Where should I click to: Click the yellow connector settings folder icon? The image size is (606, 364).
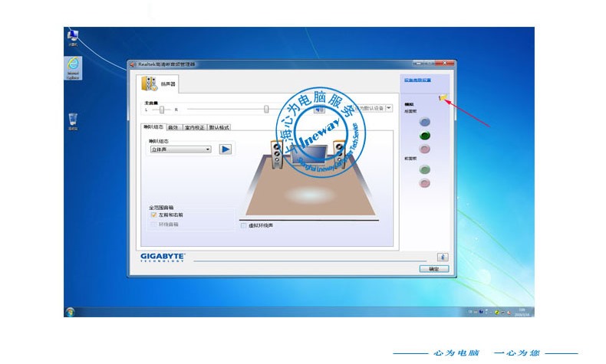point(443,97)
